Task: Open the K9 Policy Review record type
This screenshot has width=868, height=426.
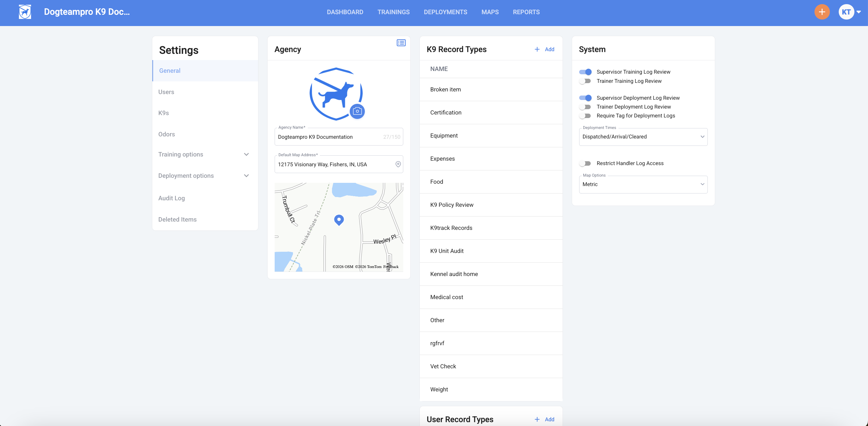Action: [451, 205]
